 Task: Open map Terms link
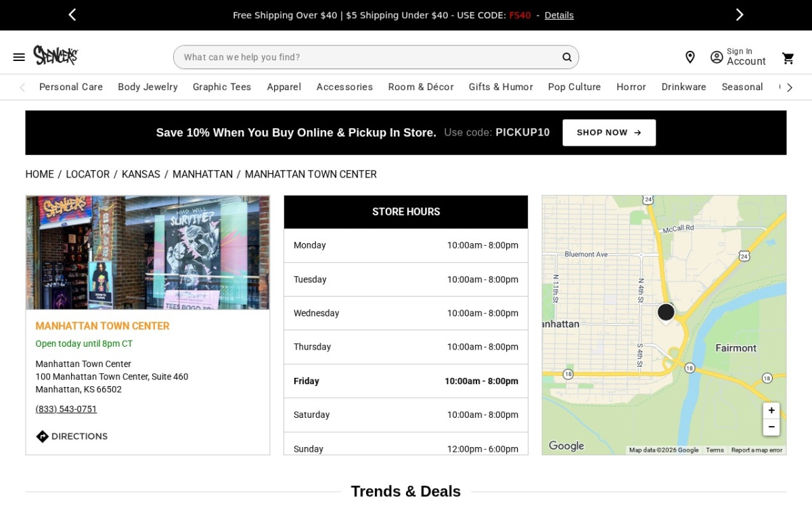click(x=715, y=450)
